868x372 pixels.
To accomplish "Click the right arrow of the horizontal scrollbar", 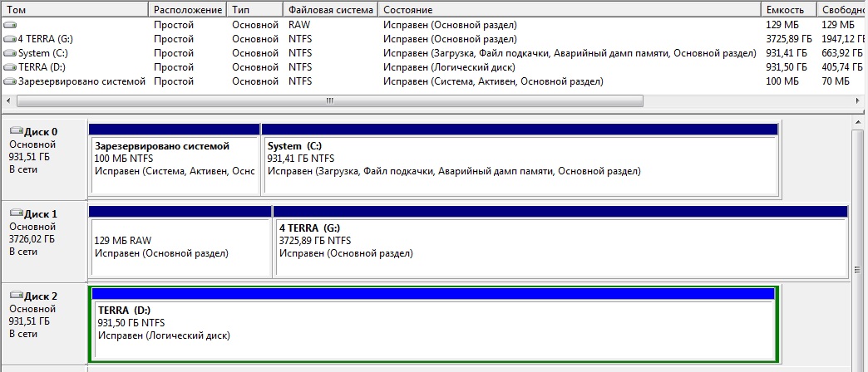I will [x=858, y=101].
